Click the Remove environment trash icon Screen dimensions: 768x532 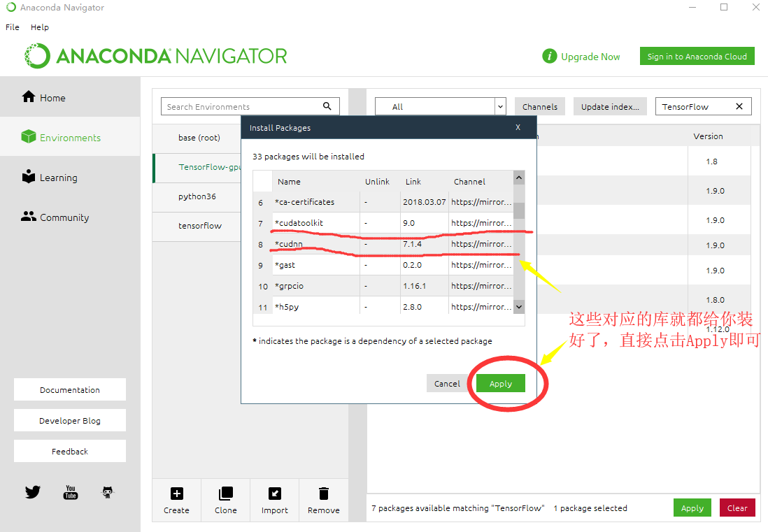click(x=324, y=494)
